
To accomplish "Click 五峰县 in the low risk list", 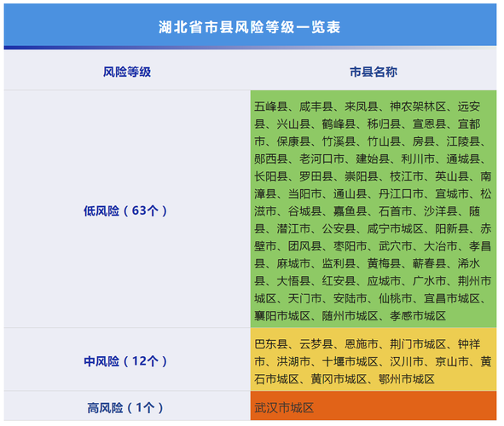I will tap(271, 106).
